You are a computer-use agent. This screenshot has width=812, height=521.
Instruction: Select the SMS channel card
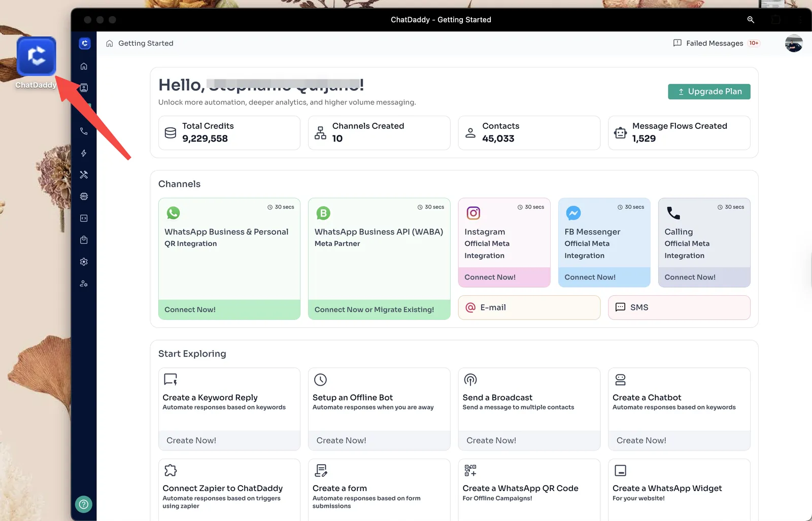tap(679, 307)
